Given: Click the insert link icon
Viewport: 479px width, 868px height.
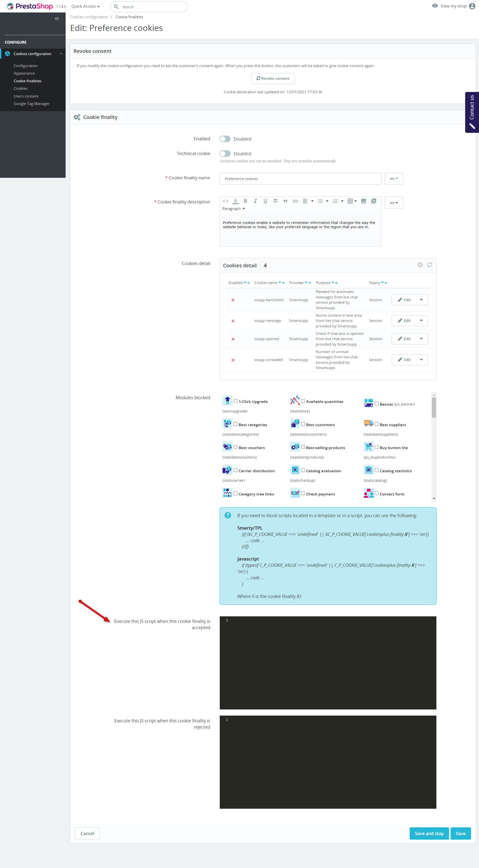Looking at the screenshot, I should point(295,201).
